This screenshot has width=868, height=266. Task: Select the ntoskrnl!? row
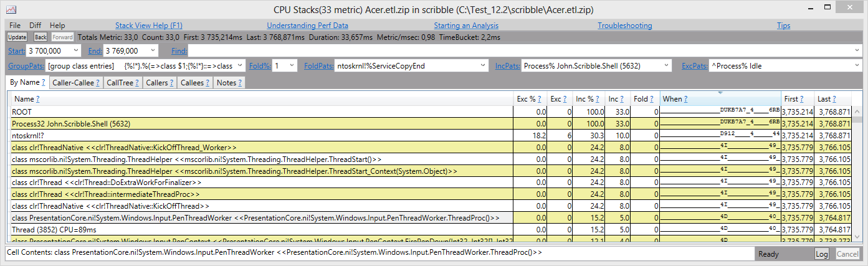click(x=430, y=135)
